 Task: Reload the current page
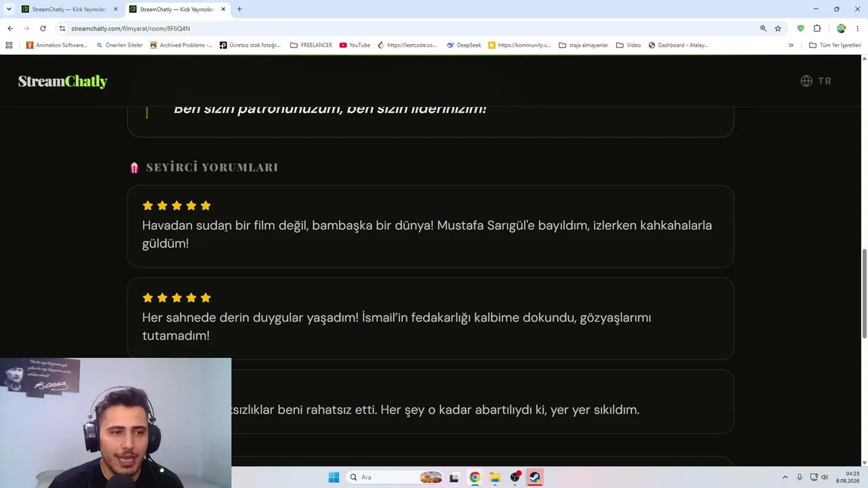coord(43,28)
